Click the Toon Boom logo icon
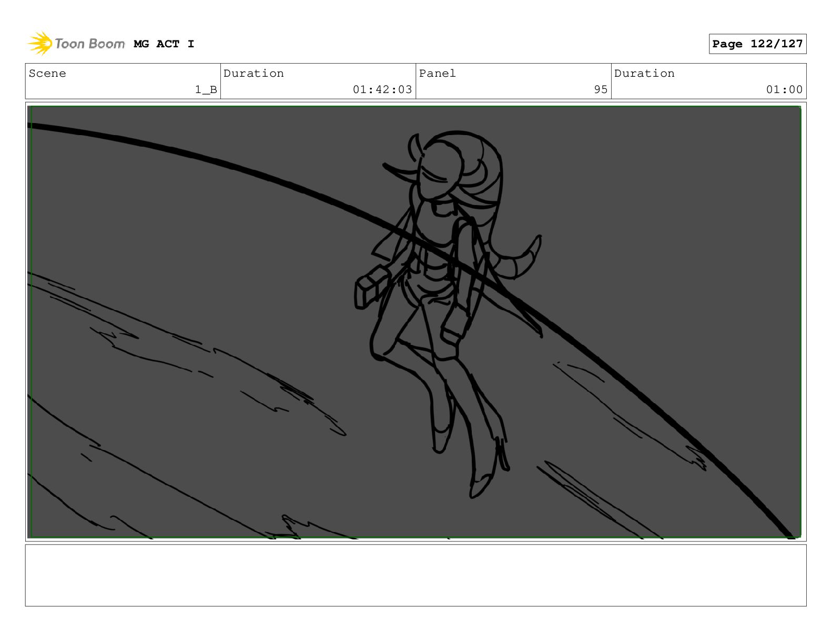 coord(40,44)
